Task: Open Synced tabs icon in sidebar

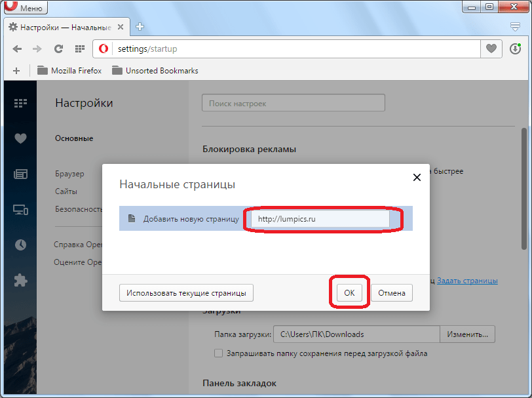Action: coord(20,210)
